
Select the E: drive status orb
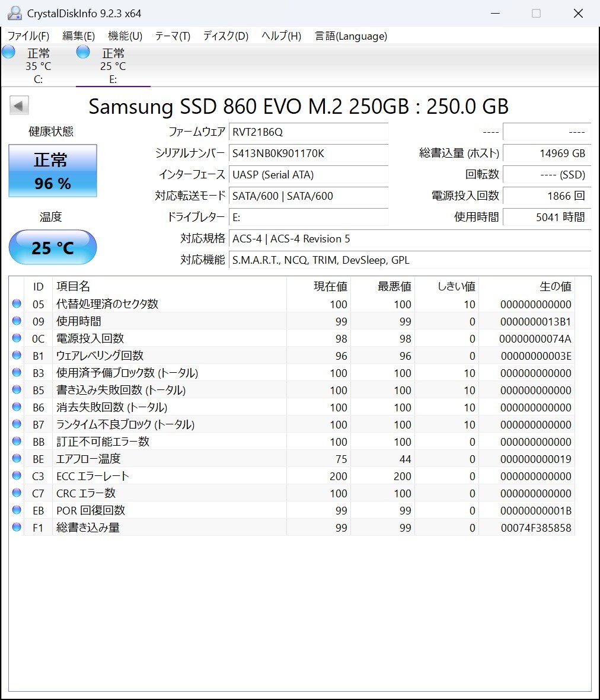(84, 52)
